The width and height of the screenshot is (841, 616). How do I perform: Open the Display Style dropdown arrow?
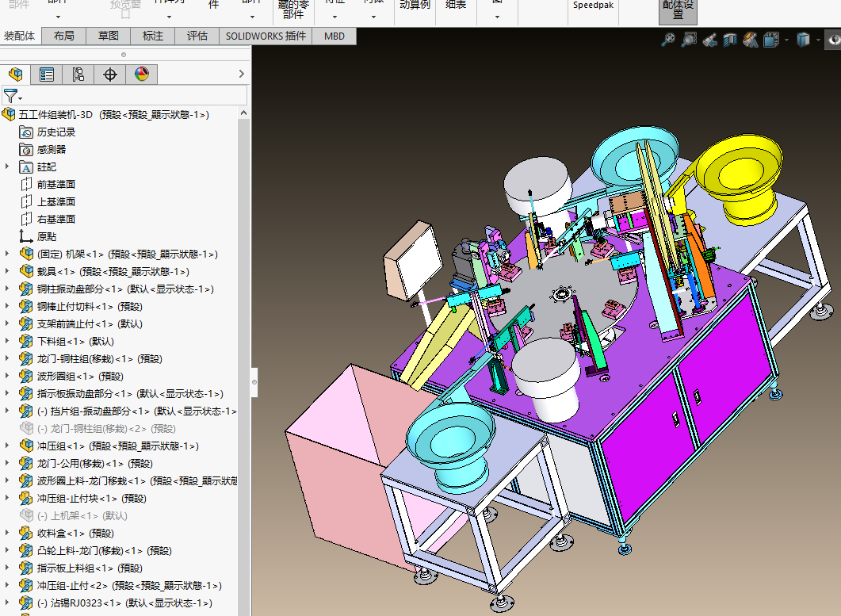click(819, 39)
